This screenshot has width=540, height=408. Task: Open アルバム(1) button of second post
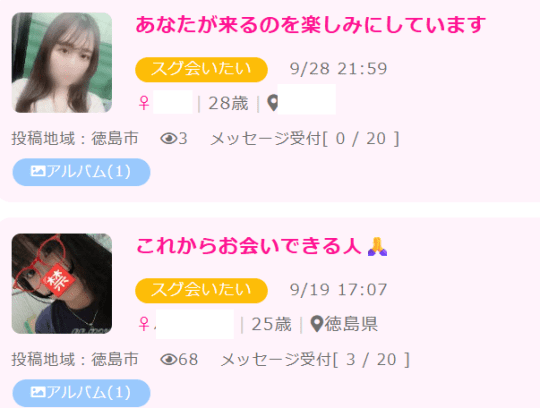pyautogui.click(x=81, y=393)
